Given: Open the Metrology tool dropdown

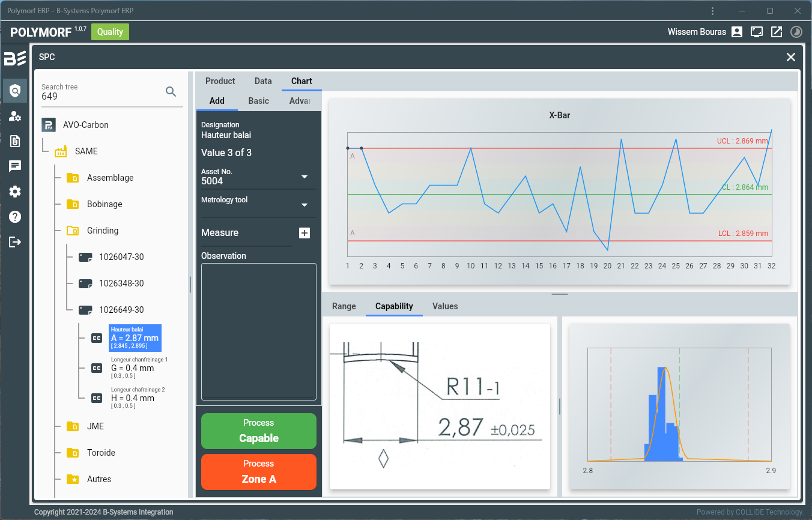Looking at the screenshot, I should click(304, 205).
